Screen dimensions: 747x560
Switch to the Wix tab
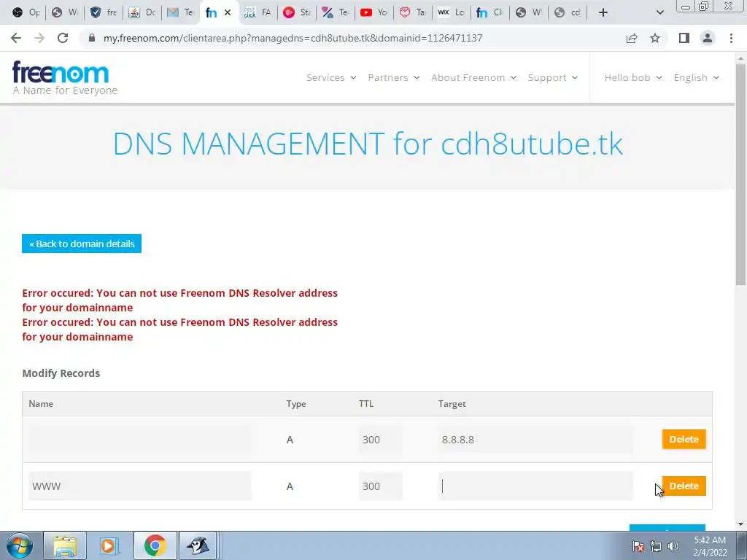[x=451, y=12]
